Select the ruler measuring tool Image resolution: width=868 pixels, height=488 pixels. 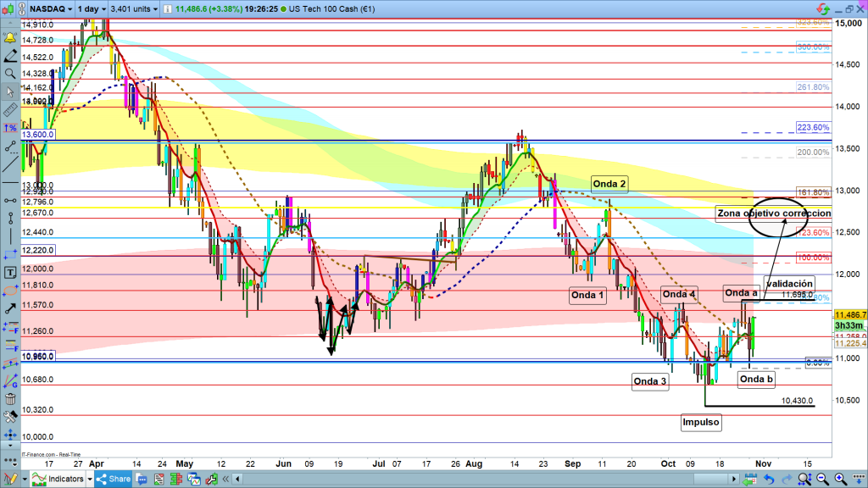[x=9, y=110]
